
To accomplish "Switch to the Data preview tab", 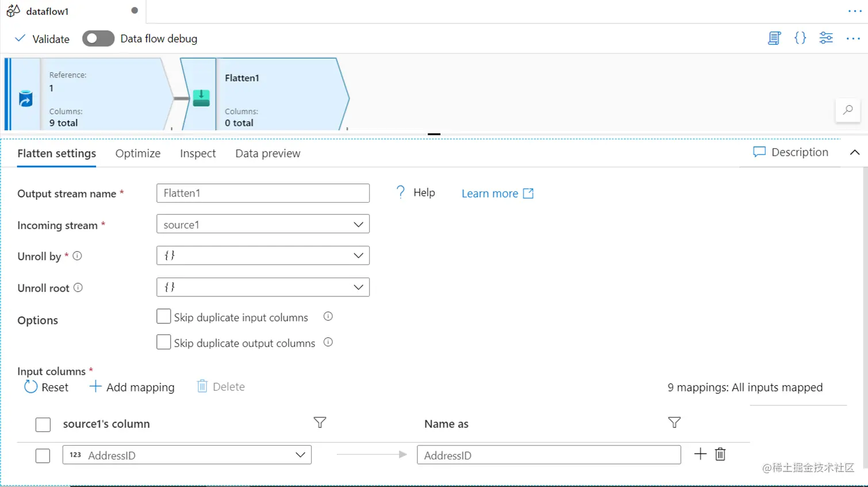I will [x=268, y=153].
